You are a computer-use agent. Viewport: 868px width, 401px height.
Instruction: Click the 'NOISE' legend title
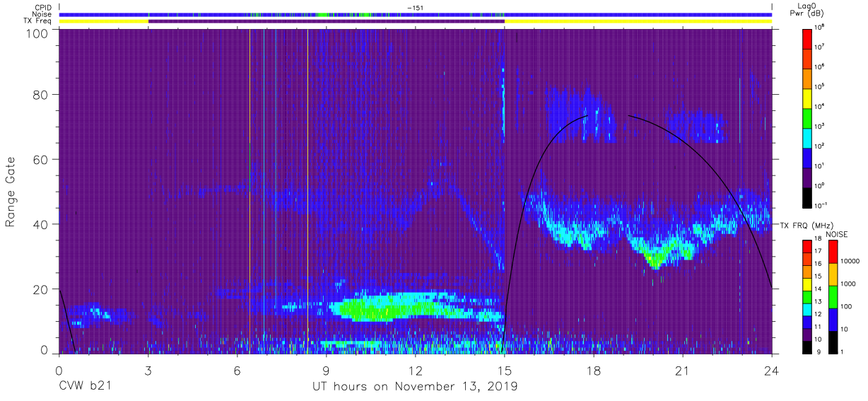pyautogui.click(x=837, y=234)
